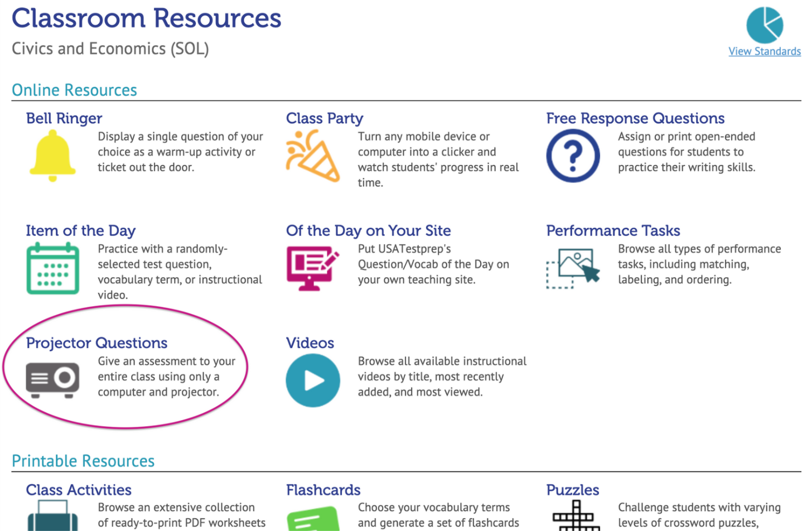812x531 pixels.
Task: Click text 'Browse an extensive collection'
Action: tap(176, 508)
